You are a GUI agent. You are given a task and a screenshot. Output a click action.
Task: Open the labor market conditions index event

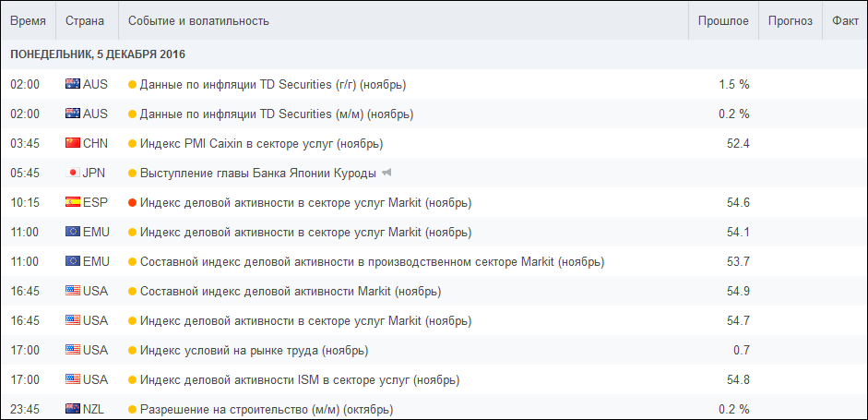click(254, 351)
